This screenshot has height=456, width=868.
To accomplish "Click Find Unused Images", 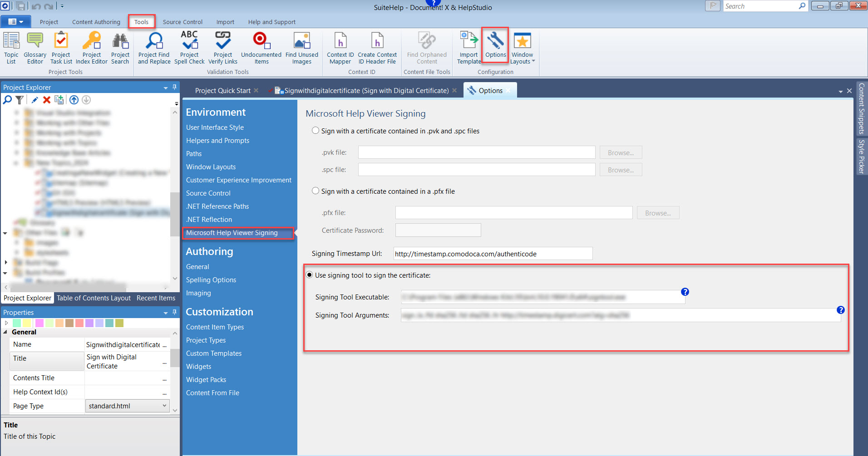I will [x=301, y=47].
